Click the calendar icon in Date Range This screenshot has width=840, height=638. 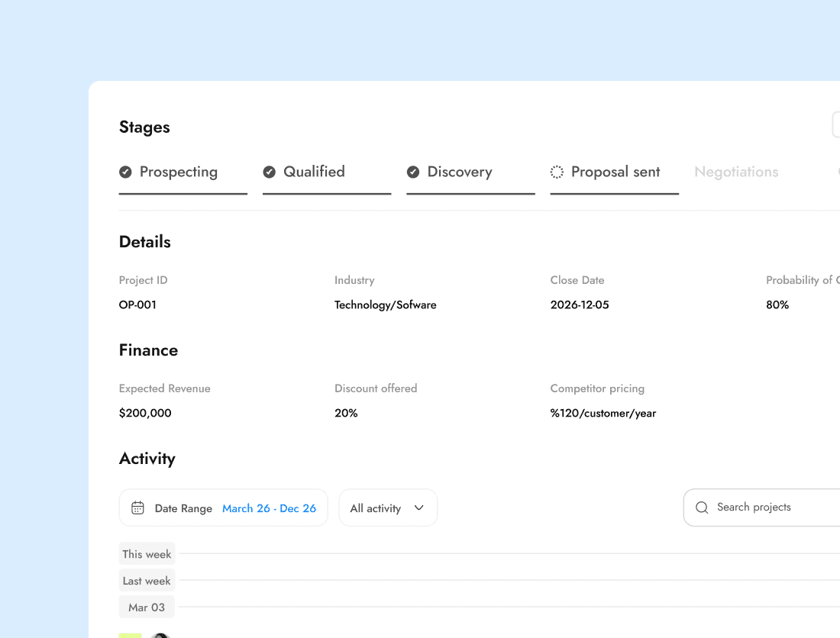(137, 507)
